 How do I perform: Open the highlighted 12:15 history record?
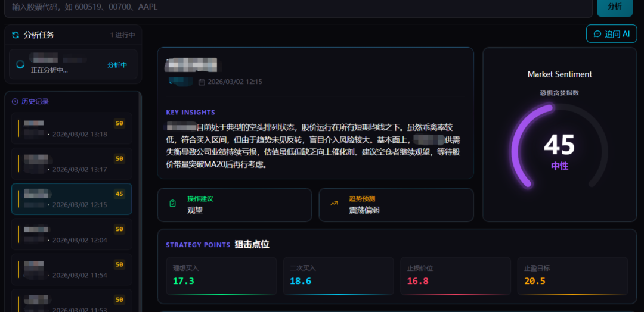pos(72,199)
